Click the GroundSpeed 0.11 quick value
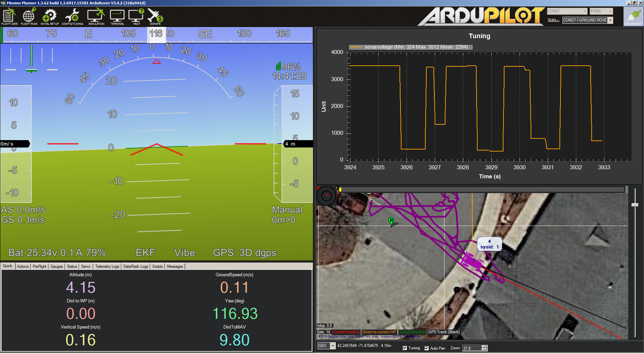Image resolution: width=644 pixels, height=354 pixels. coord(234,288)
